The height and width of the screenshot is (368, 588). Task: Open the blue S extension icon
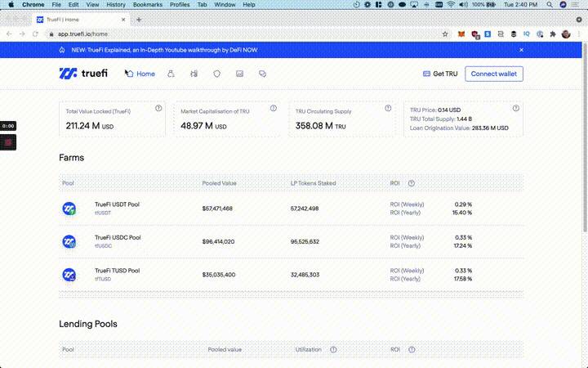488,34
